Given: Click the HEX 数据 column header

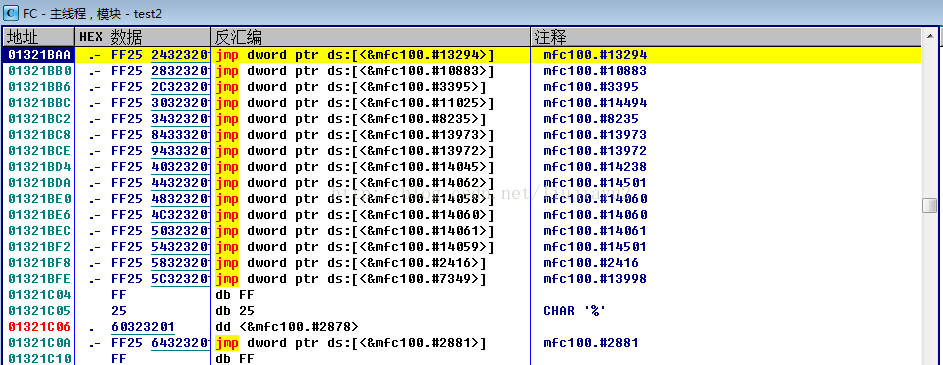Looking at the screenshot, I should click(143, 38).
